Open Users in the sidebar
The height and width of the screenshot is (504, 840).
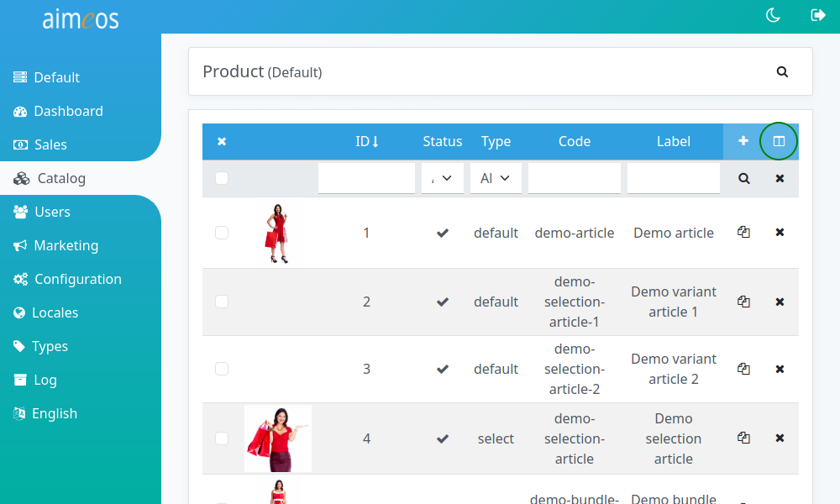click(42, 212)
